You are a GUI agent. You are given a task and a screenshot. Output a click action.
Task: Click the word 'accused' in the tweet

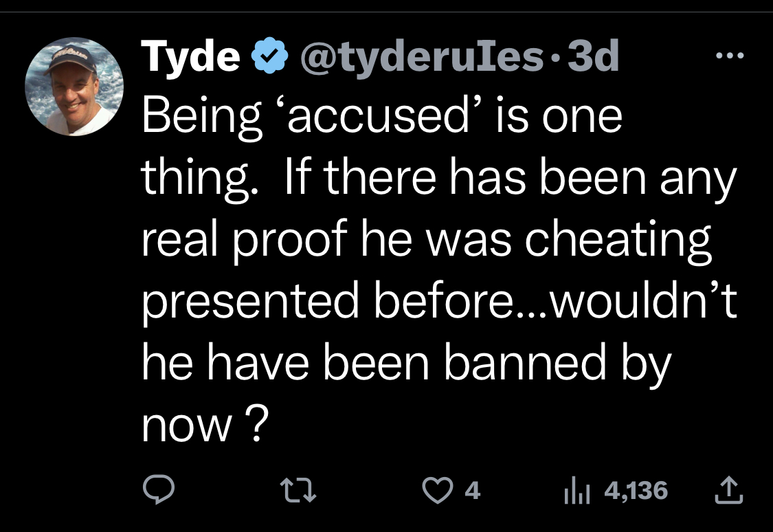coord(379,116)
